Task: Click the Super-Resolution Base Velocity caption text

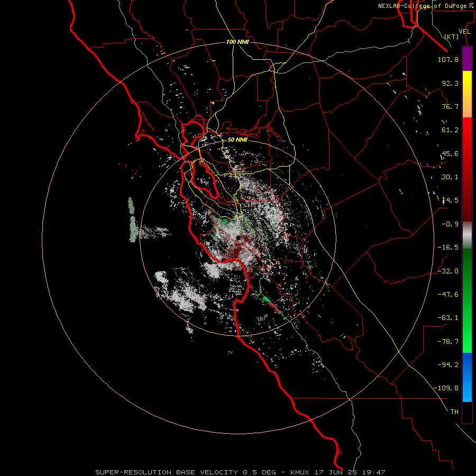Action: click(x=186, y=472)
